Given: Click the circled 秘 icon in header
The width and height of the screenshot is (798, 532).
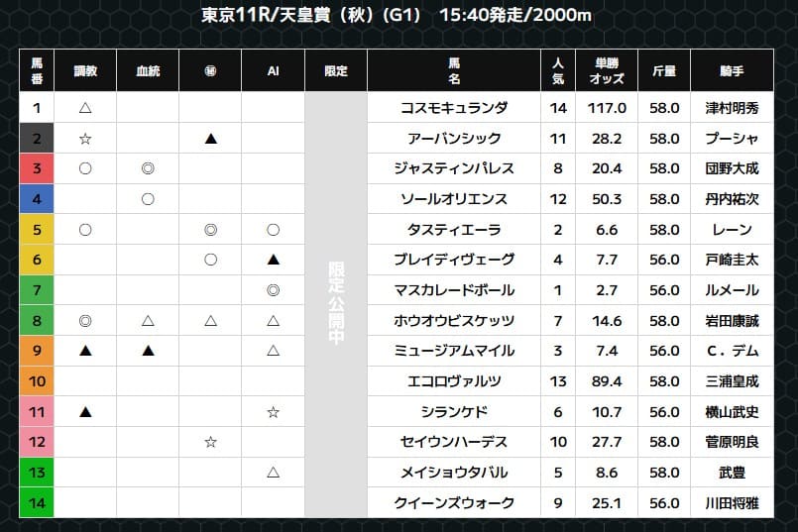Looking at the screenshot, I should (210, 70).
